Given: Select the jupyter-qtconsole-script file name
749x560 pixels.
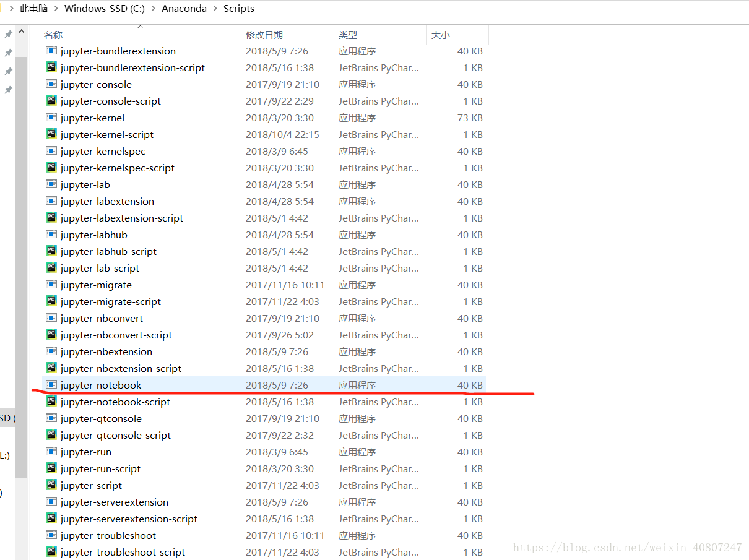Looking at the screenshot, I should [116, 435].
